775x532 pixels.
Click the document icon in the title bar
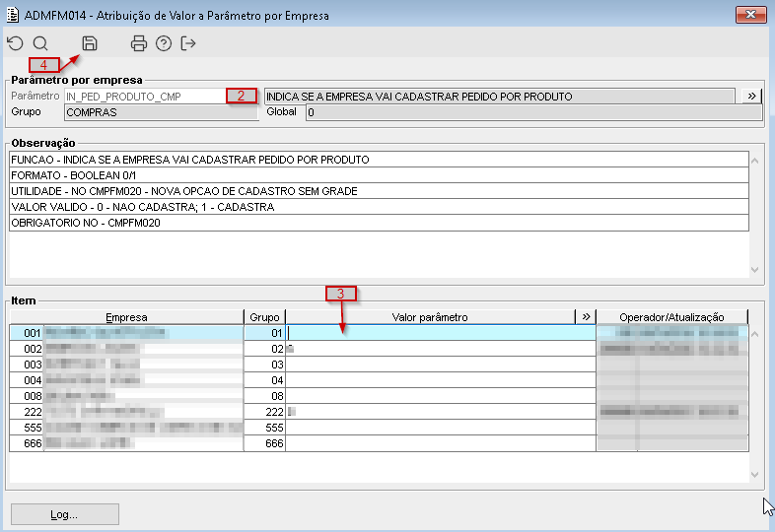coord(13,15)
